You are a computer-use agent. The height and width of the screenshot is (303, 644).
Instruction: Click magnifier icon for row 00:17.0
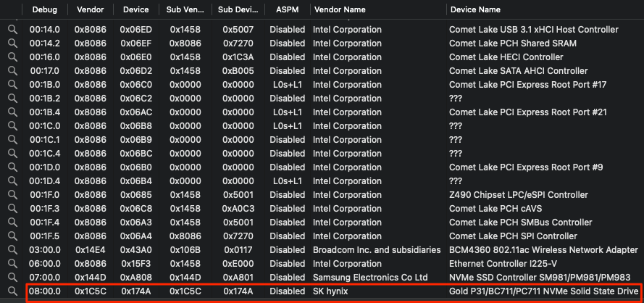tap(12, 71)
